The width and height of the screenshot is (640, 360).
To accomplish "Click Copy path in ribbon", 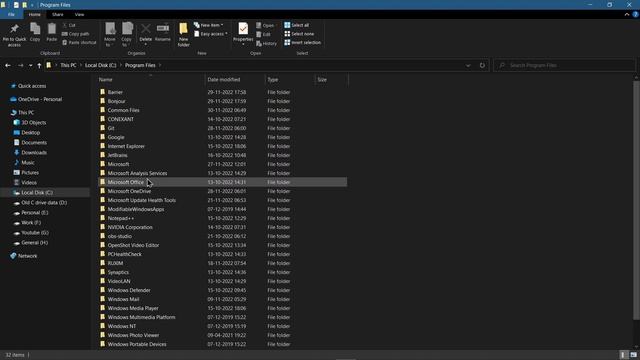I will click(76, 34).
